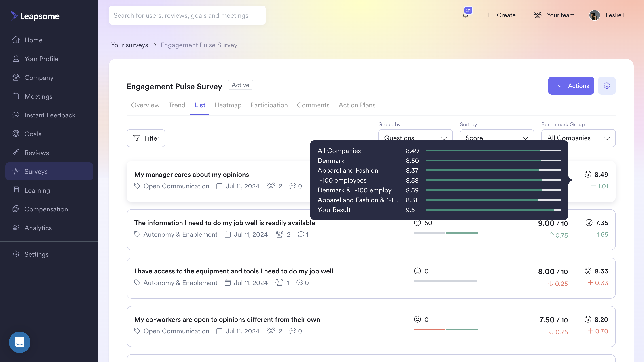Click the Leapsome logo
Screen dimensions: 644x362
coord(35,16)
